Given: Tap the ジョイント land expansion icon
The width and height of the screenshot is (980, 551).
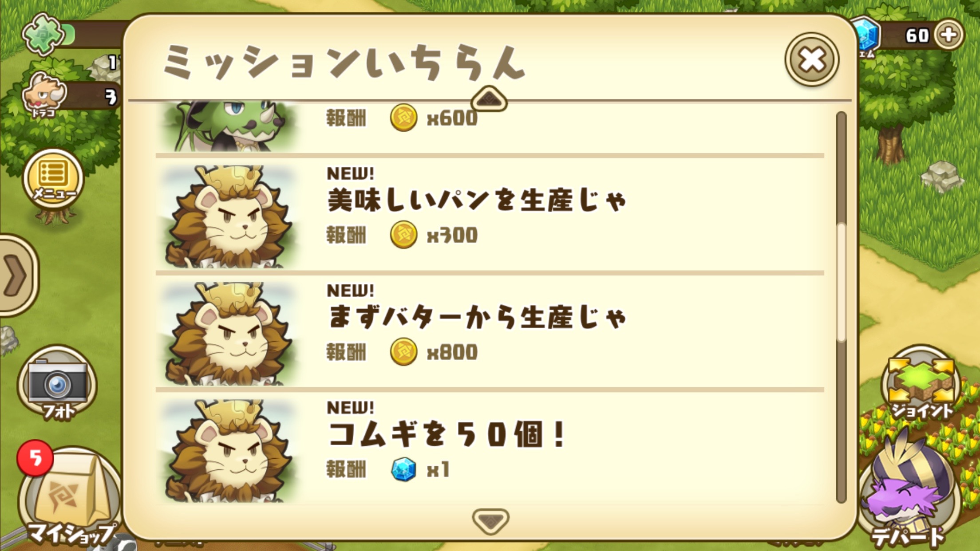Looking at the screenshot, I should pyautogui.click(x=921, y=383).
